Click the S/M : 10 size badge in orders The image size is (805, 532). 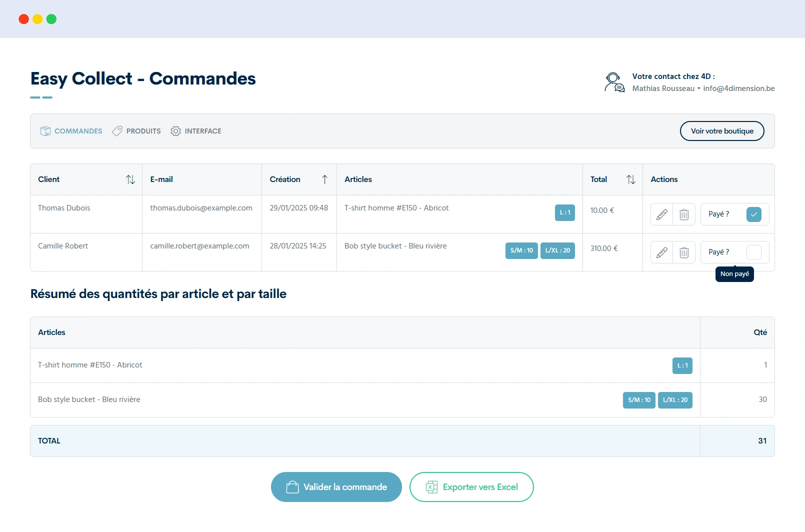point(521,250)
